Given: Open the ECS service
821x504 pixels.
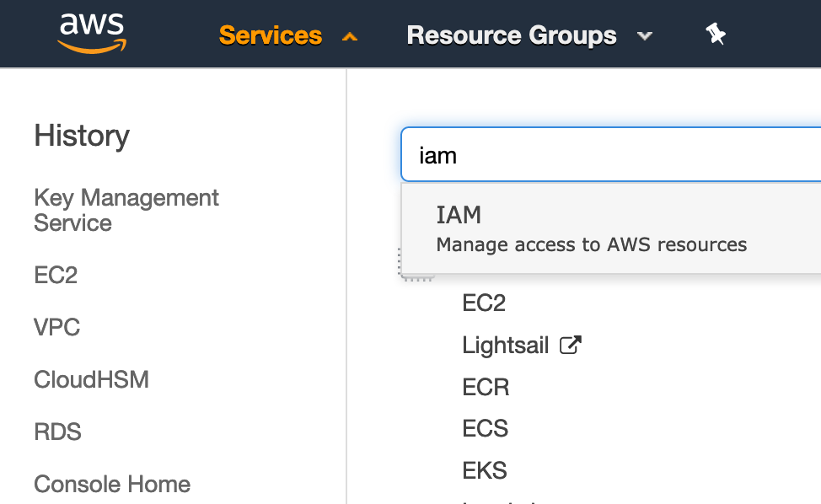Looking at the screenshot, I should pyautogui.click(x=485, y=428).
